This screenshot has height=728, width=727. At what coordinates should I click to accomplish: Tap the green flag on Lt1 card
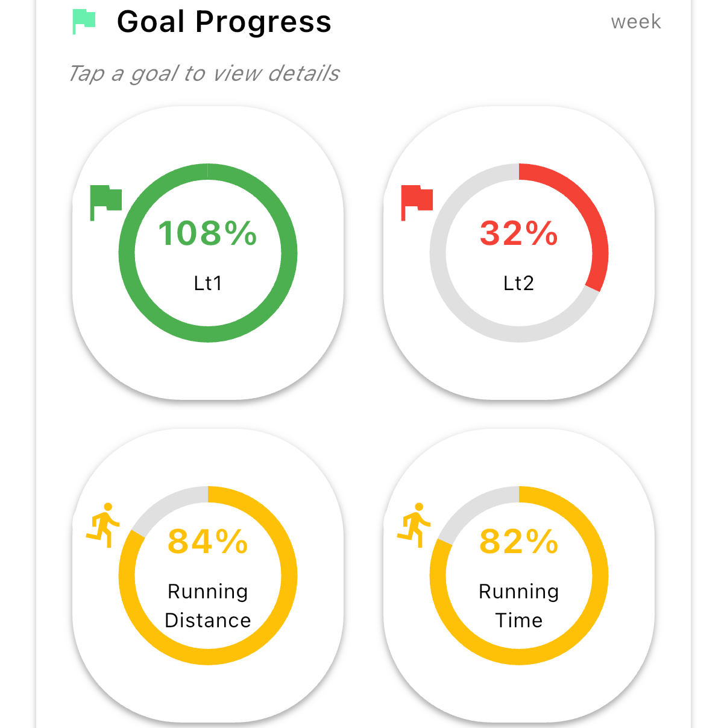click(105, 202)
